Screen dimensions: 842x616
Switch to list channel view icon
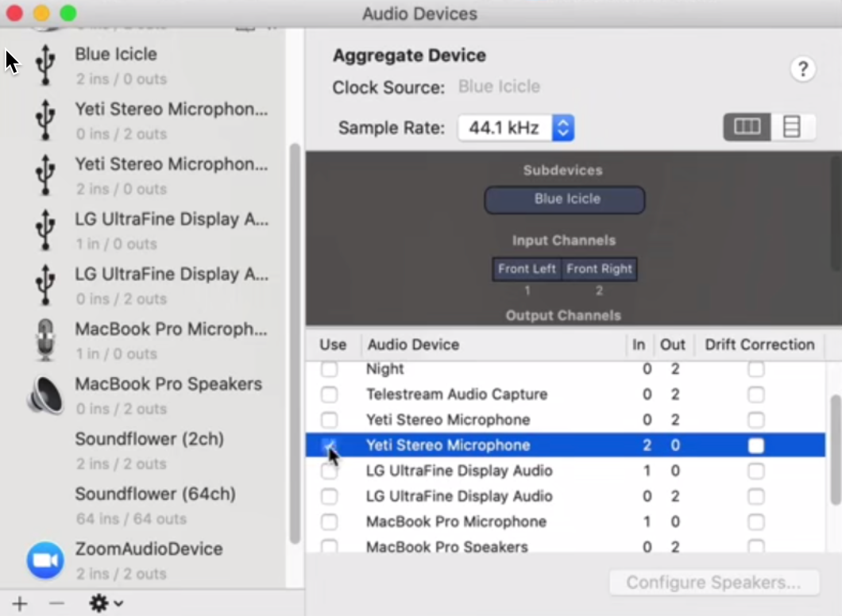pyautogui.click(x=793, y=127)
